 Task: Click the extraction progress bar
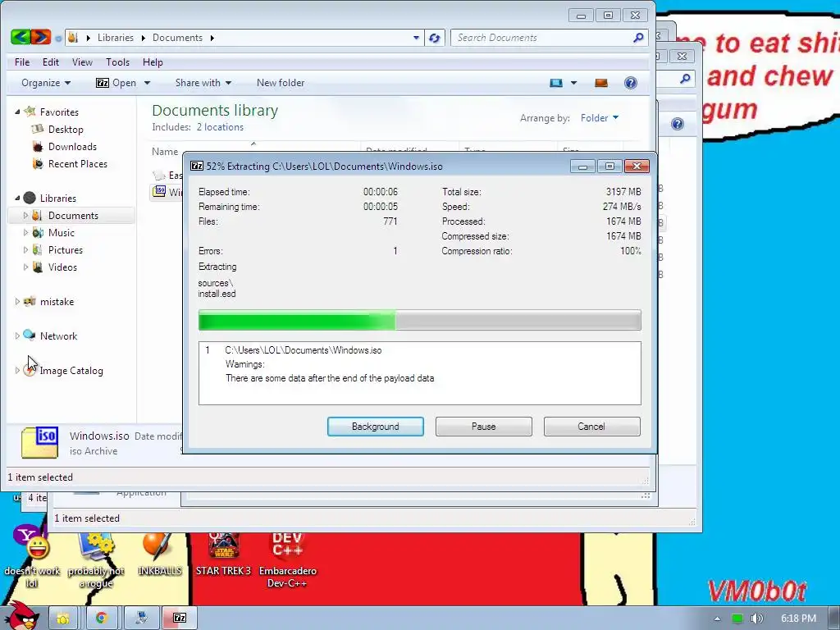point(419,320)
